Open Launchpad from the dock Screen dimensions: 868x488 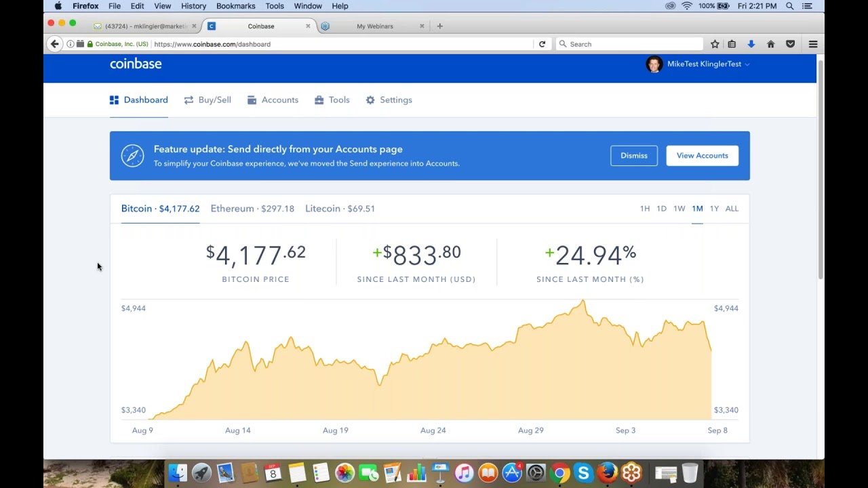click(x=201, y=472)
